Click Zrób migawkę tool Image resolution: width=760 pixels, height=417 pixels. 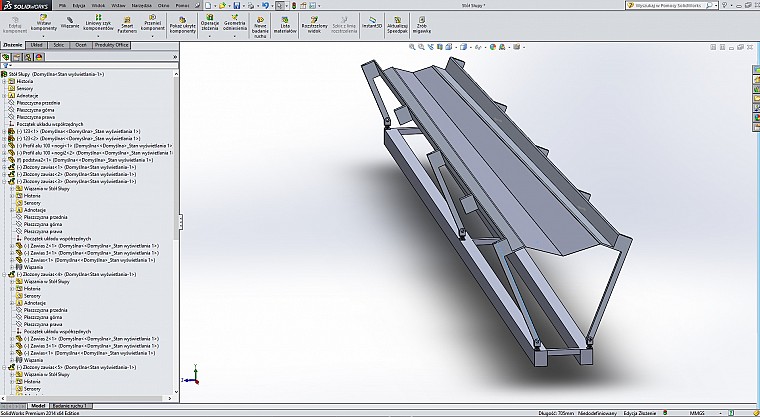(422, 24)
